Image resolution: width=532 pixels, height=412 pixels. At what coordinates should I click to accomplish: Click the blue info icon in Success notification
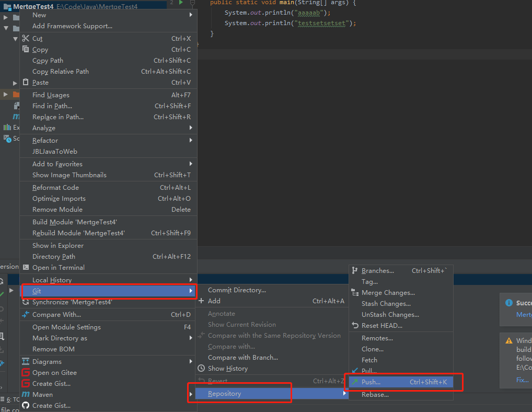(509, 303)
